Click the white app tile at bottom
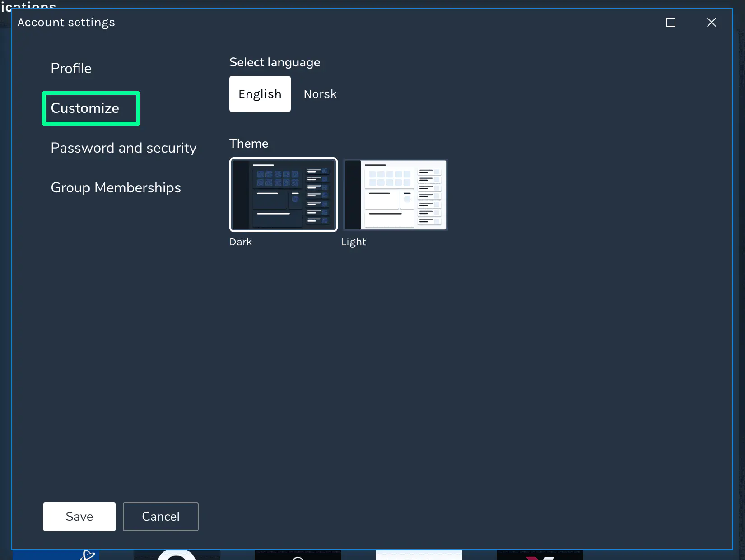This screenshot has height=560, width=745. pos(419,555)
